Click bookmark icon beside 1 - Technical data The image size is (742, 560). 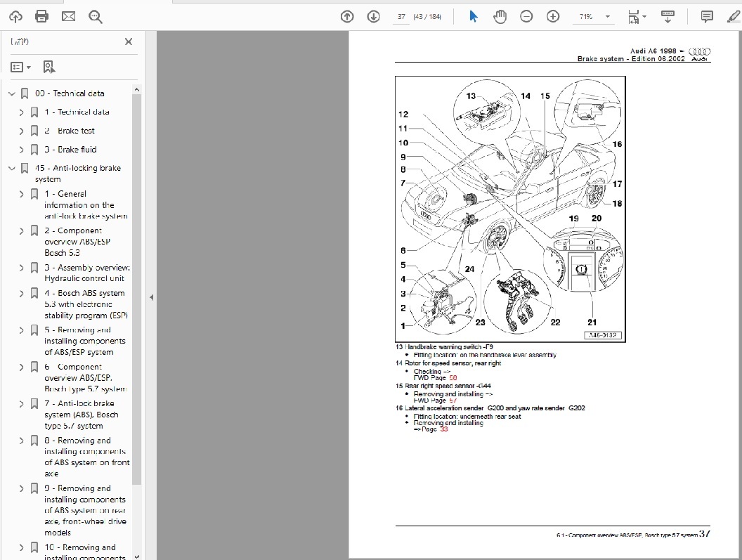[34, 112]
